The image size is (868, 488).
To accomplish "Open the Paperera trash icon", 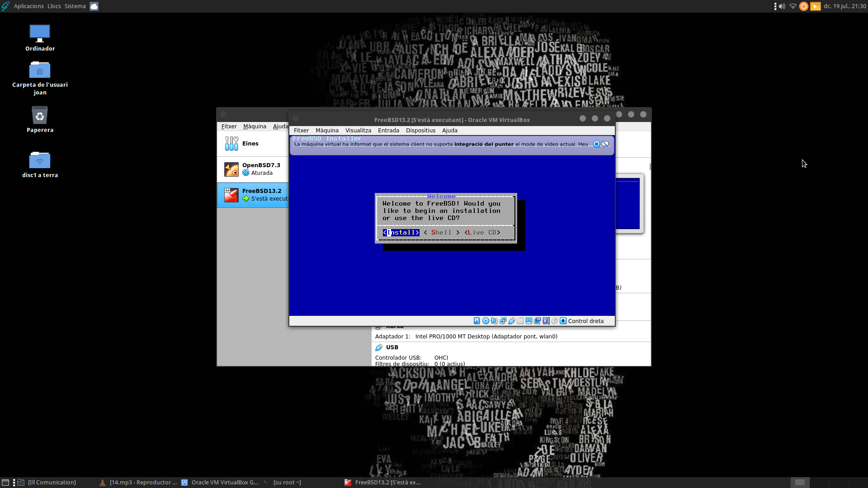I will click(x=40, y=120).
